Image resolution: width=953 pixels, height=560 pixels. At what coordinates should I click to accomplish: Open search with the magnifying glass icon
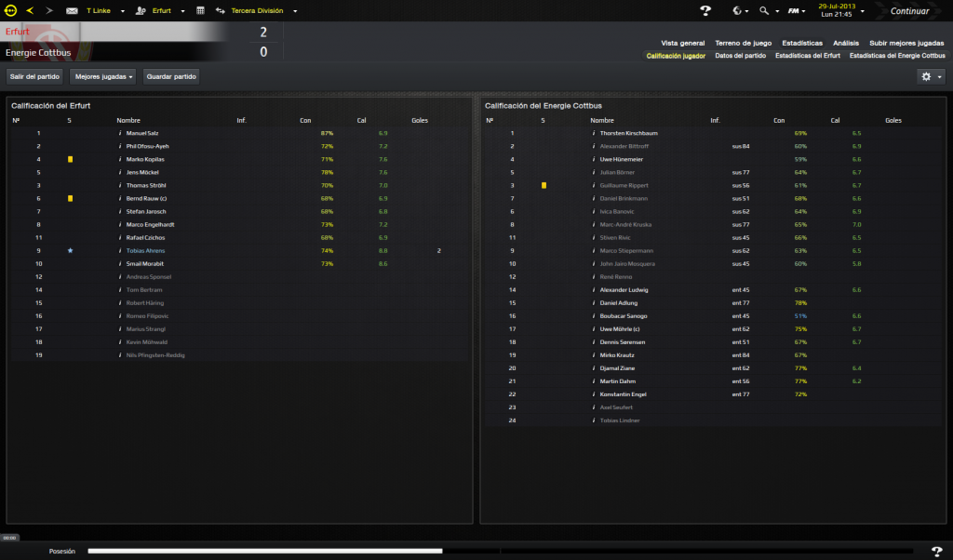[x=764, y=11]
